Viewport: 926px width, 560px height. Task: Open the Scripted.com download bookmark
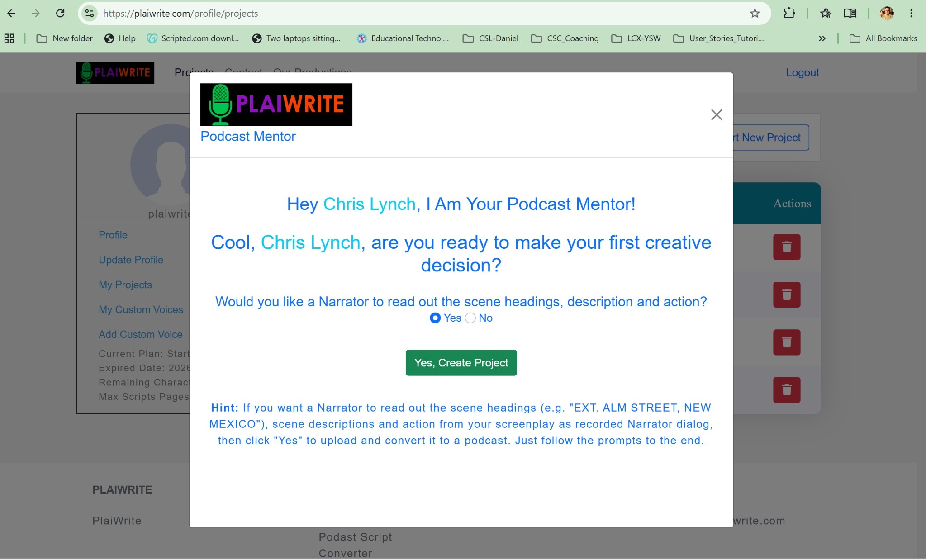click(193, 38)
